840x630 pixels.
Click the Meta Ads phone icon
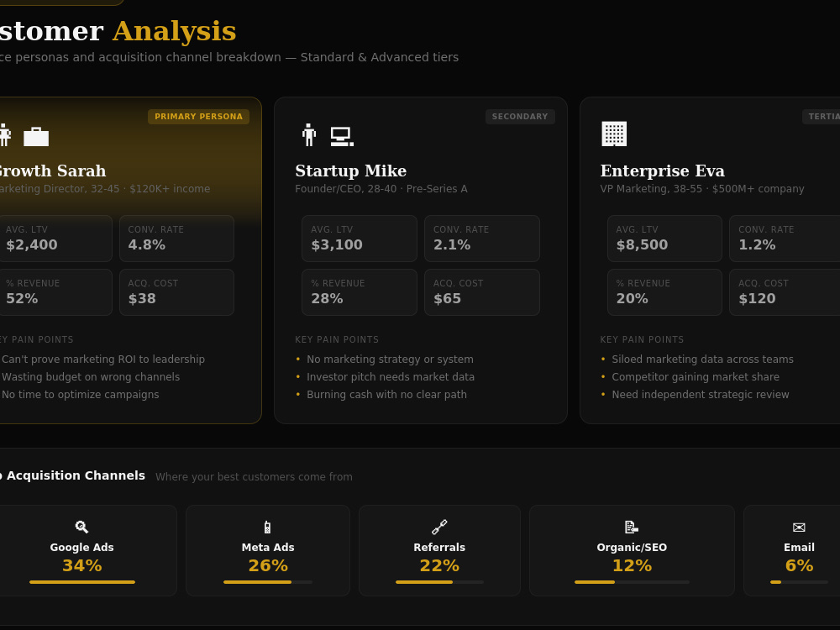pos(267,528)
